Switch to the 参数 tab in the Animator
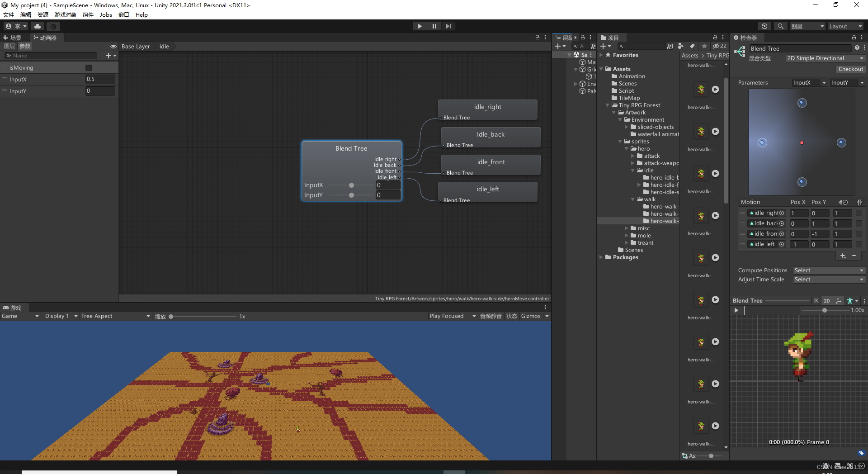Viewport: 868px width, 474px height. 25,46
